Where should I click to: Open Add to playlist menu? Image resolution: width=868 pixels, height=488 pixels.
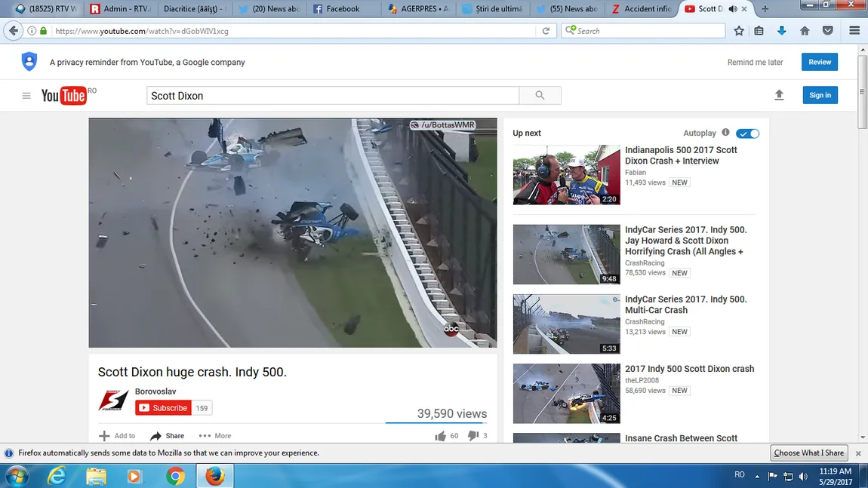pyautogui.click(x=117, y=436)
